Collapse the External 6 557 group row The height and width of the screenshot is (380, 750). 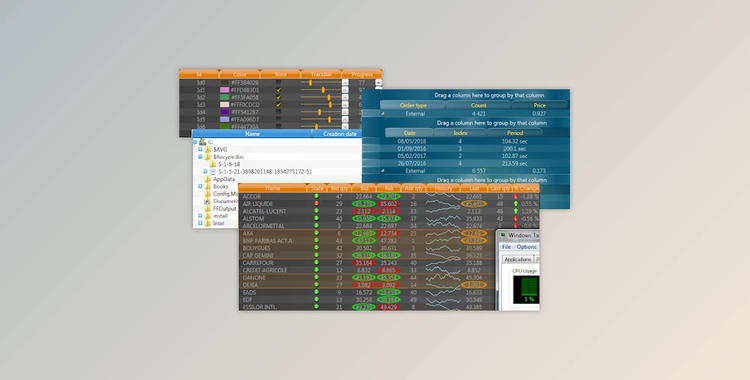pos(383,170)
